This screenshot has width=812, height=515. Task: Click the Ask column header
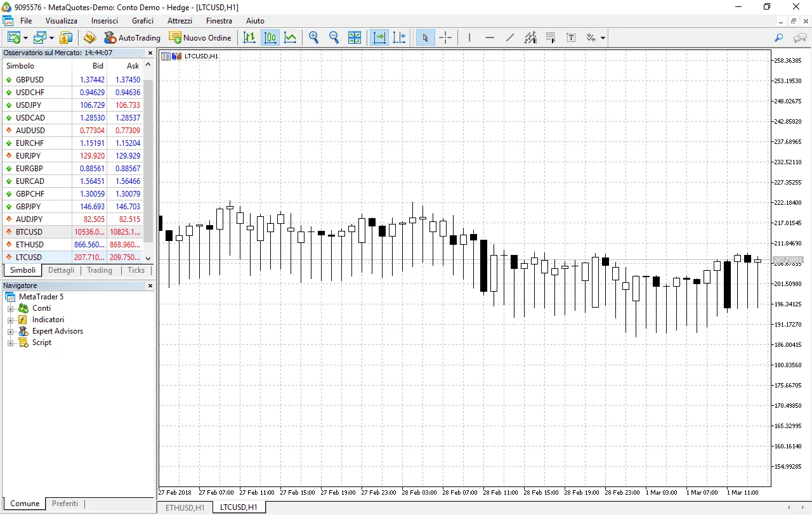point(125,66)
